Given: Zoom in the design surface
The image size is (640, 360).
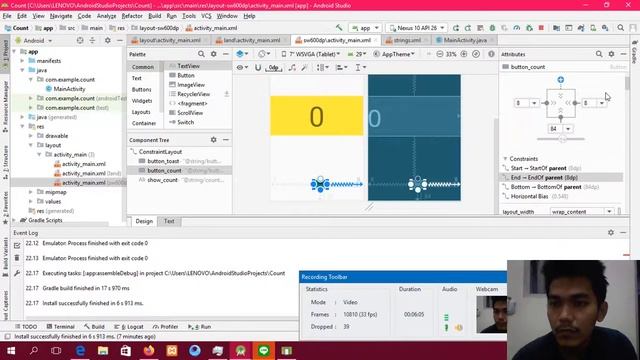Looking at the screenshot, I should [464, 54].
